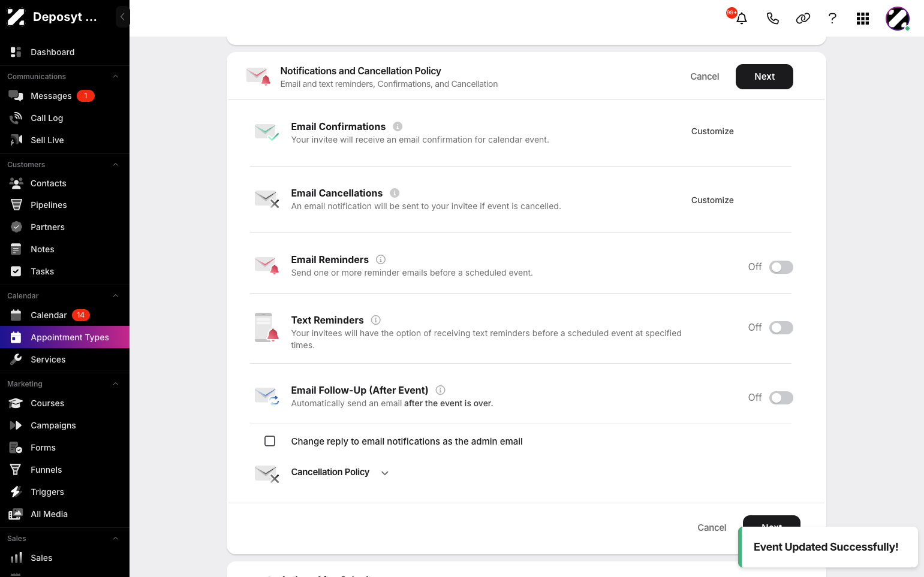Click the Triggers lightning icon
The width and height of the screenshot is (924, 577).
point(16,492)
